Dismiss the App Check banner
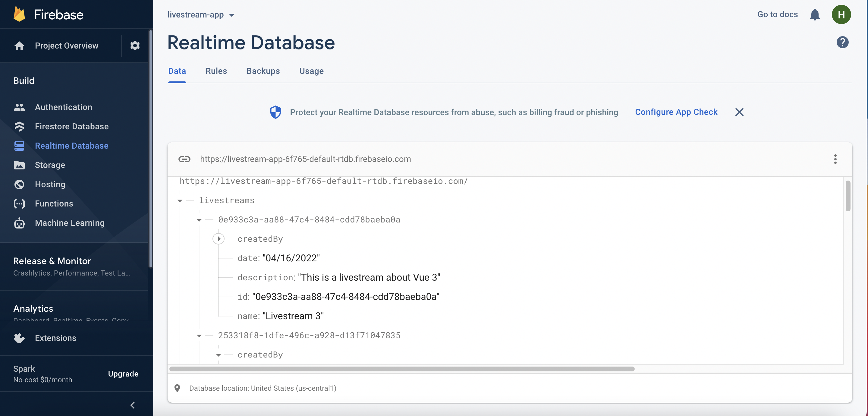The image size is (868, 416). [739, 112]
